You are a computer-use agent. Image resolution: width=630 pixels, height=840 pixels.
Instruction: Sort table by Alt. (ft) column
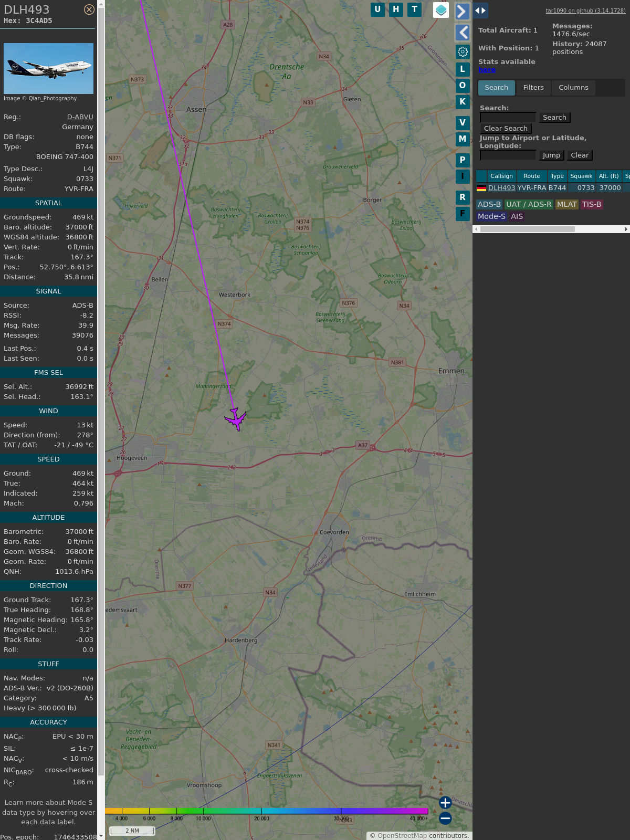pyautogui.click(x=609, y=176)
